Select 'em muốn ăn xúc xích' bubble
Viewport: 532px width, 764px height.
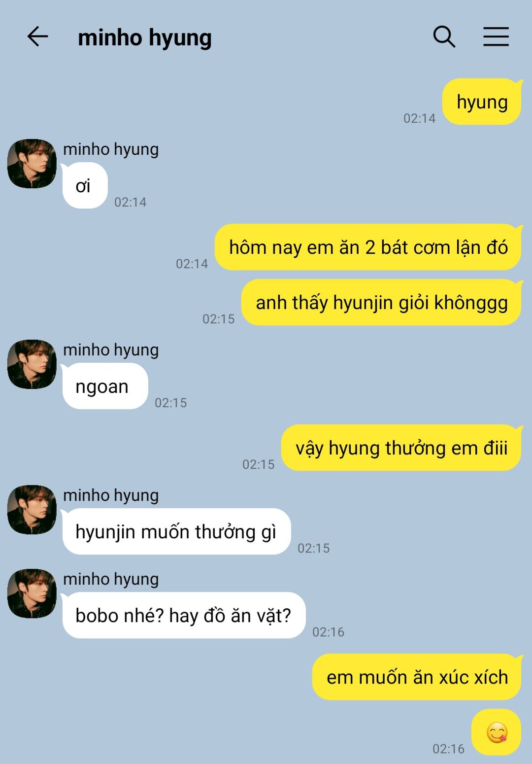[x=417, y=677]
